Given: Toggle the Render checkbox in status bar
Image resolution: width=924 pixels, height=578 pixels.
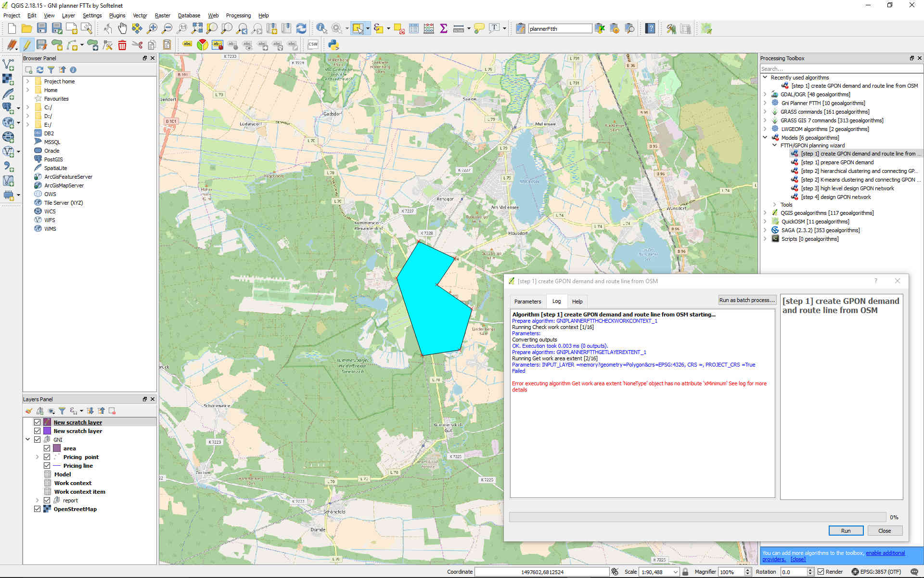Looking at the screenshot, I should tap(821, 572).
